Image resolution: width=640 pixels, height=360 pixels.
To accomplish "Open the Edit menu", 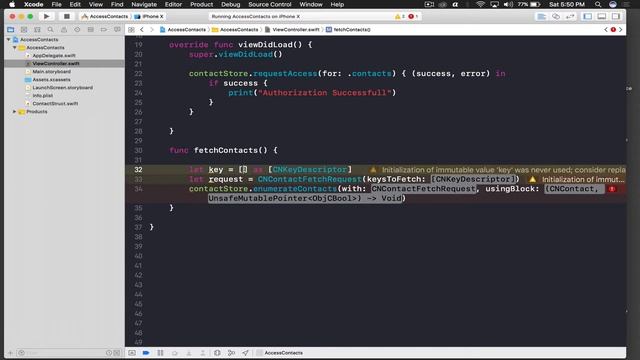I will click(x=75, y=4).
